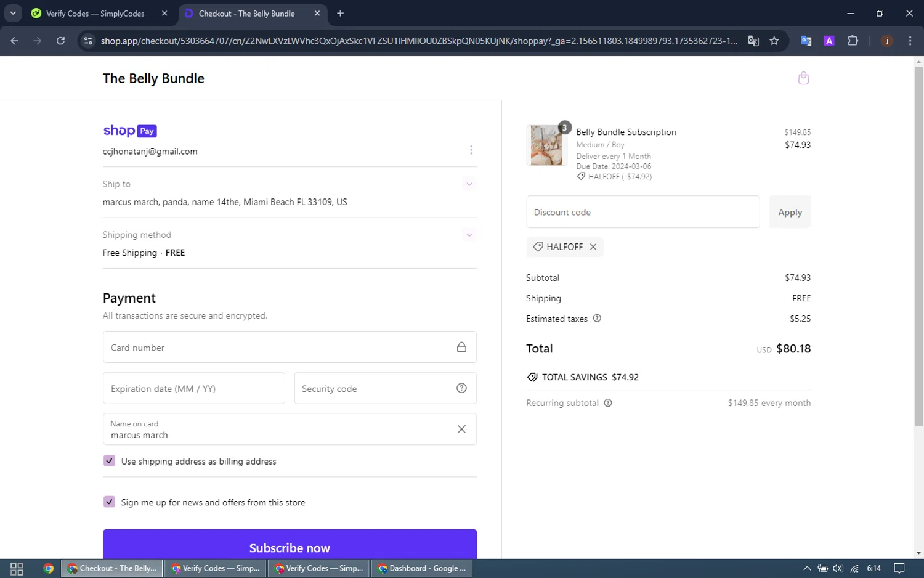Toggle Use shipping address as billing address
924x578 pixels.
pos(109,461)
